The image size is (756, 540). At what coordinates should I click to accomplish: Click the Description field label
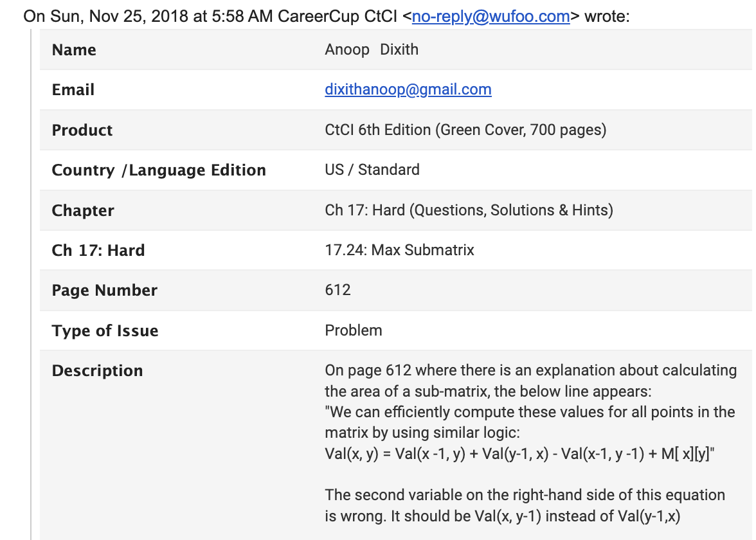97,371
